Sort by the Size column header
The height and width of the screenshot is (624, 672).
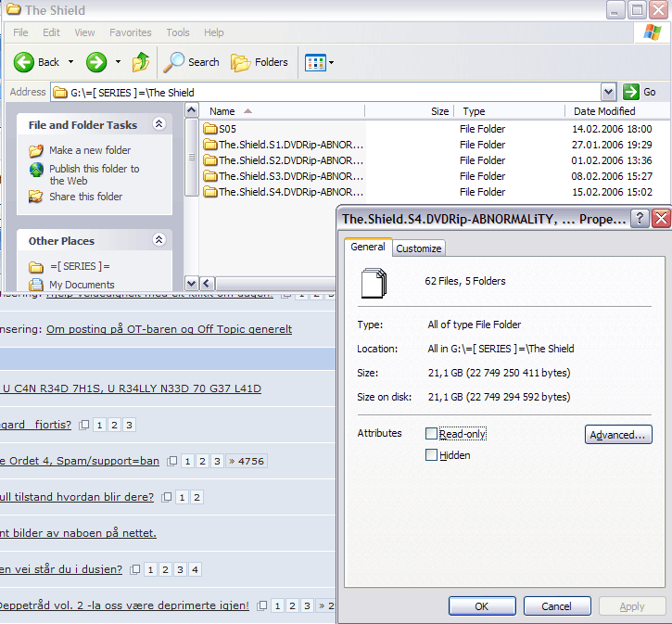click(x=410, y=111)
